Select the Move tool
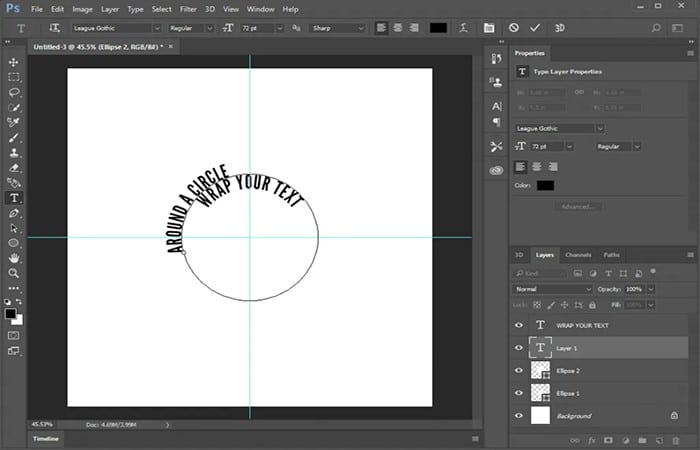The width and height of the screenshot is (700, 450). (13, 62)
